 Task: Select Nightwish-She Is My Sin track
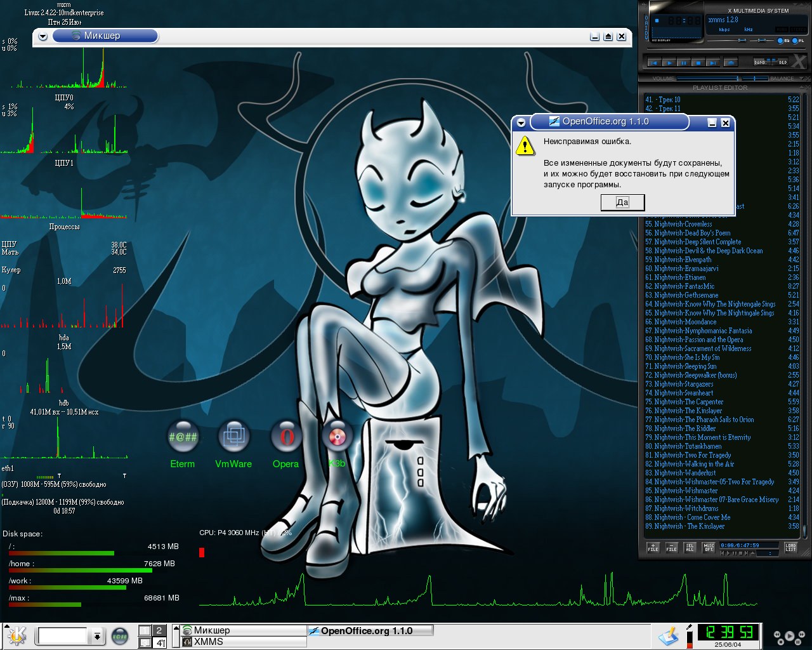pos(722,357)
